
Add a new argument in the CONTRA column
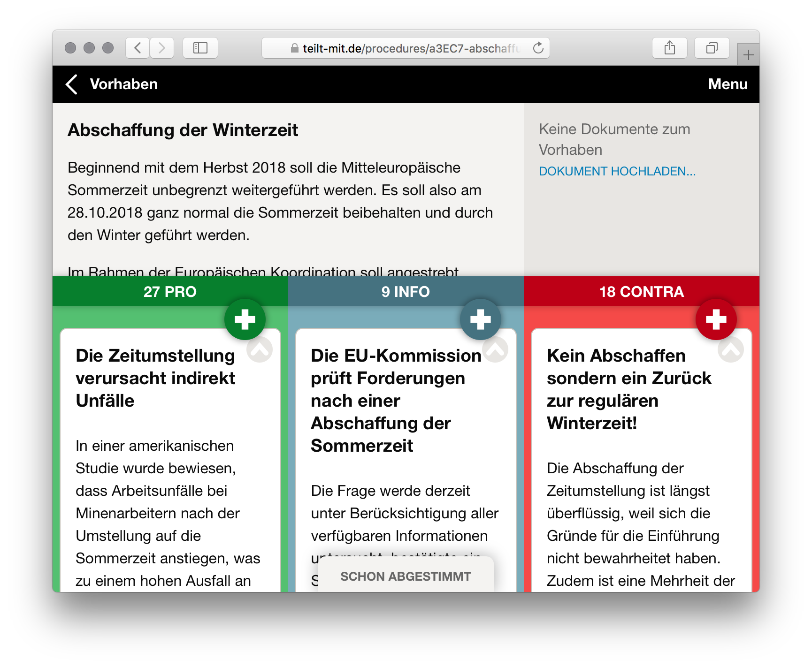(x=716, y=319)
